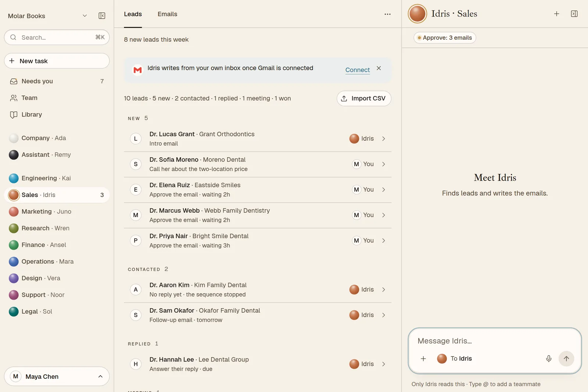Open Dr. Sam Okafor lead chevron
The image size is (588, 392).
point(383,315)
